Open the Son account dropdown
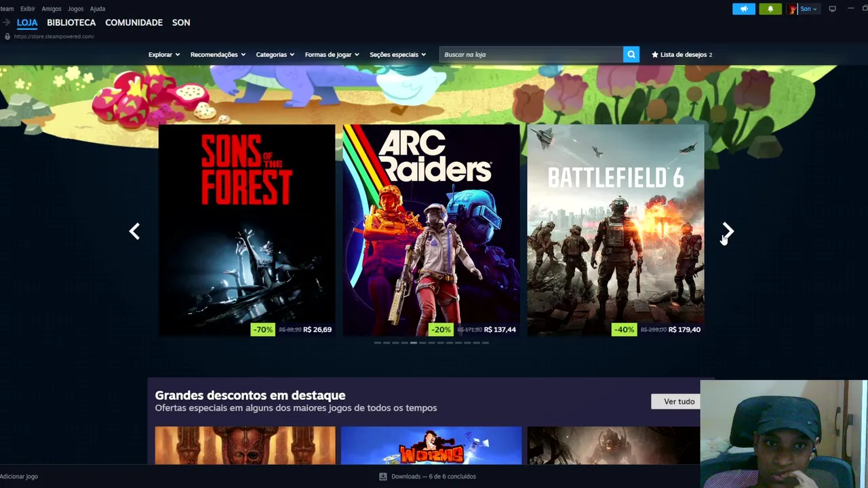This screenshot has height=488, width=868. [808, 9]
